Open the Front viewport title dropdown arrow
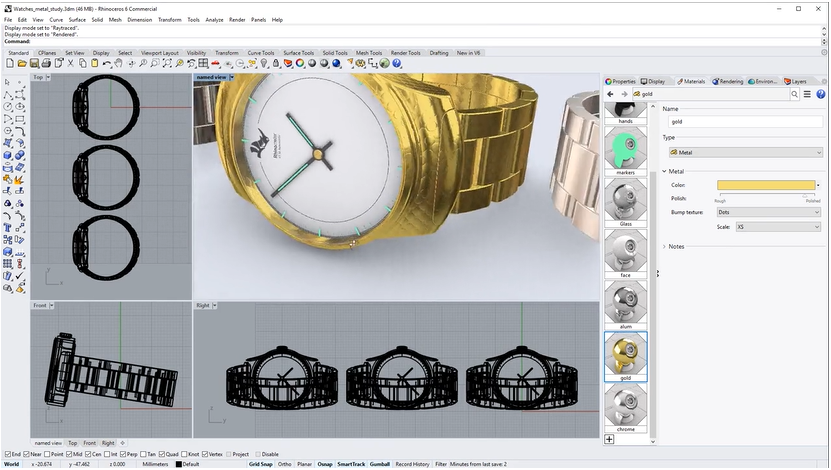The image size is (831, 470). (51, 306)
